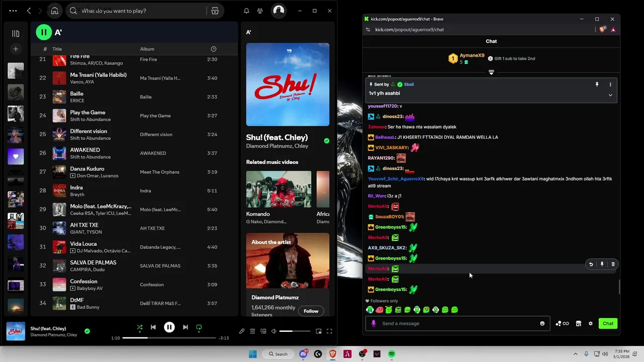Open the play queue icon
The height and width of the screenshot is (362, 644).
(253, 331)
